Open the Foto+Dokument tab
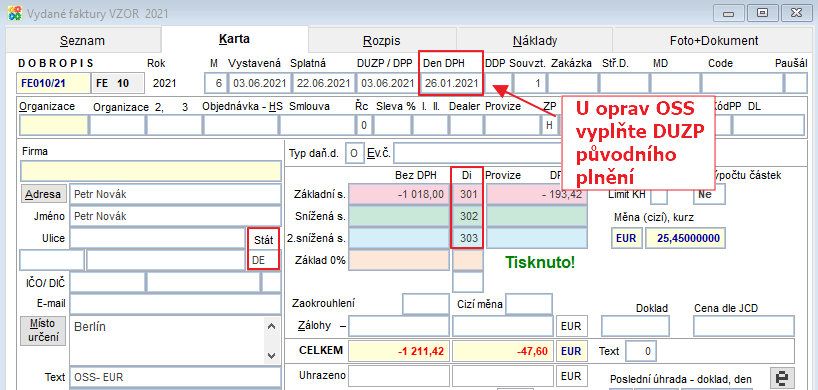This screenshot has height=390, width=818. click(714, 41)
